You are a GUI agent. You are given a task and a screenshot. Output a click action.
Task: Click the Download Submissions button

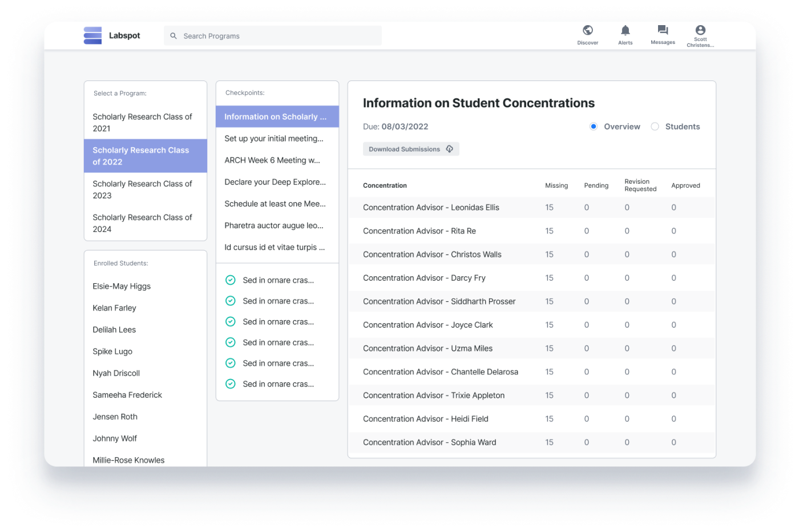411,149
